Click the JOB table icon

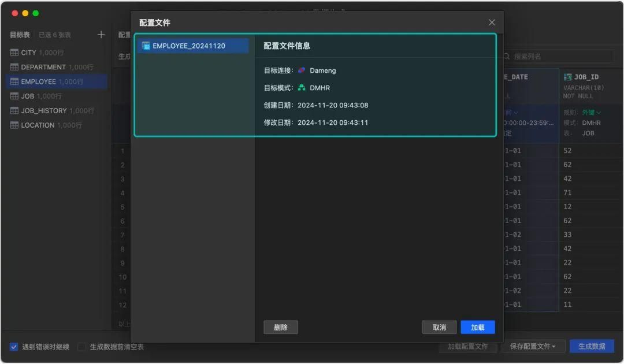click(x=14, y=96)
